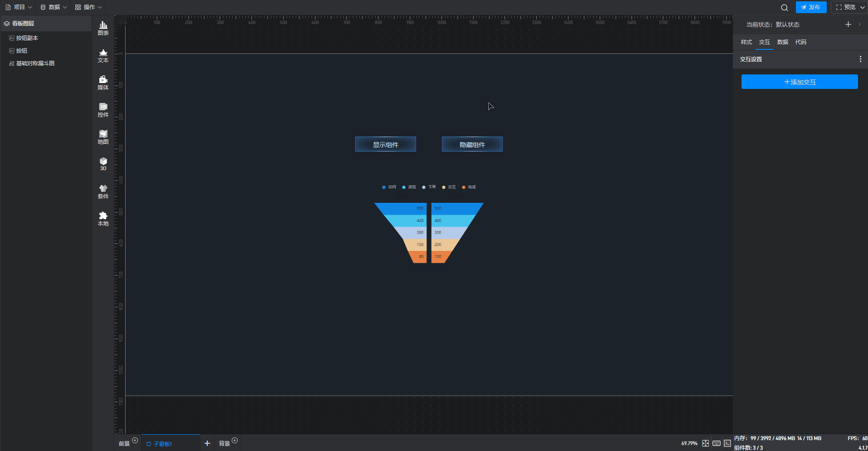Click the 预览 preview button
Image resolution: width=868 pixels, height=451 pixels.
845,7
